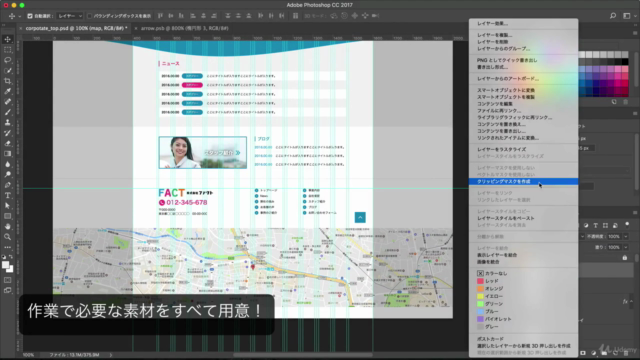Collapse the fx layer effects arrow
This screenshot has width=640, height=360.
coord(631,302)
